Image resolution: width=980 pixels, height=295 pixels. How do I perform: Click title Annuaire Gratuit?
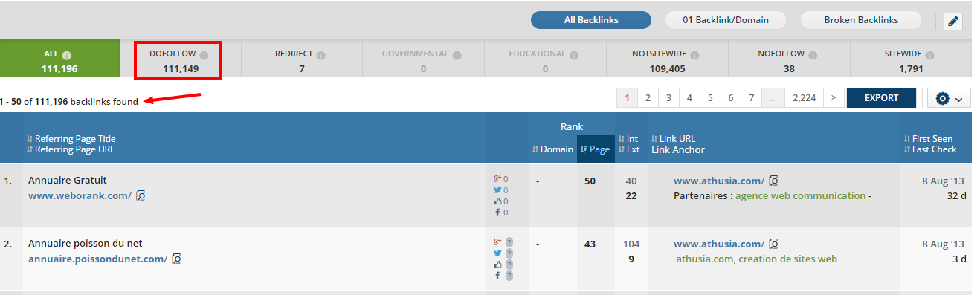(68, 180)
